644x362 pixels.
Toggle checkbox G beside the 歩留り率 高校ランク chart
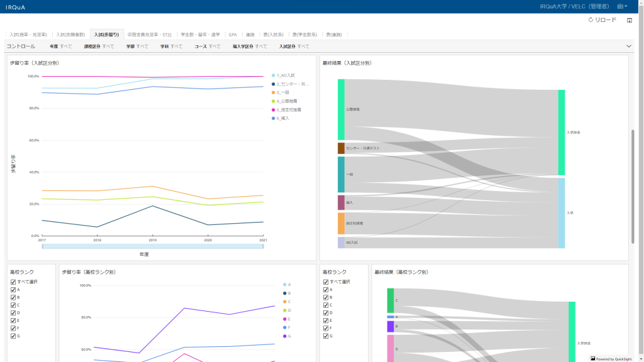click(13, 336)
